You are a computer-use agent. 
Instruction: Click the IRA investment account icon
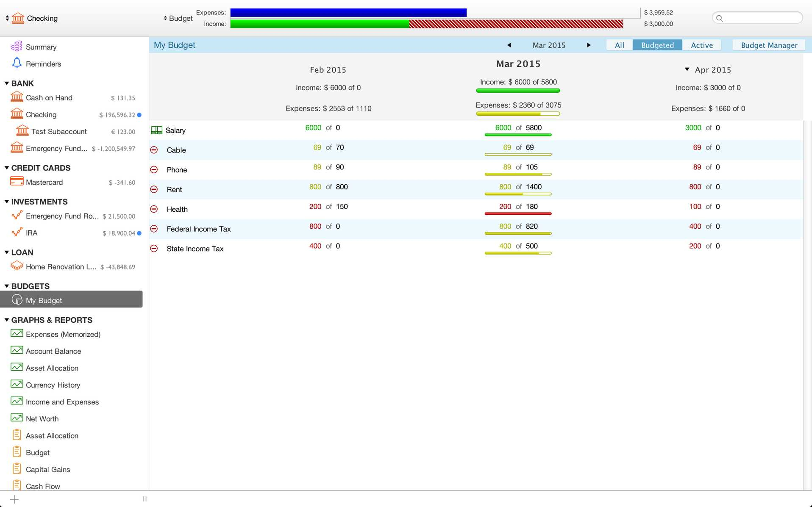[17, 233]
